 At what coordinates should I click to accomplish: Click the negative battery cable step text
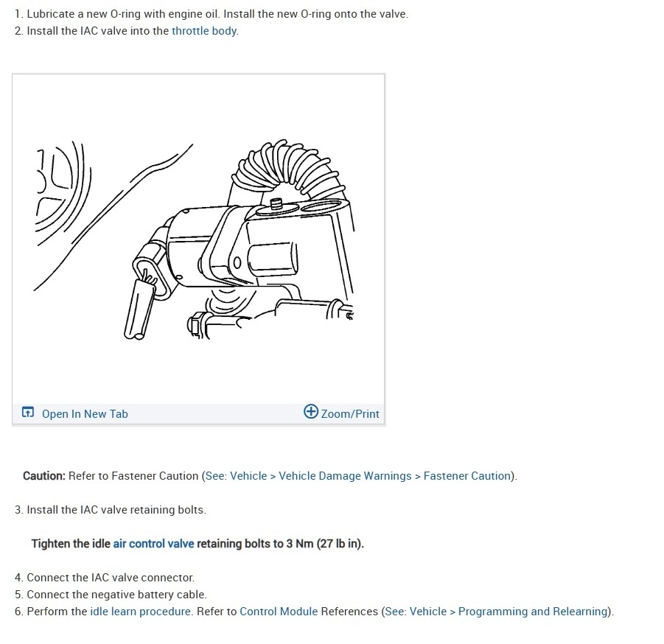pos(111,595)
